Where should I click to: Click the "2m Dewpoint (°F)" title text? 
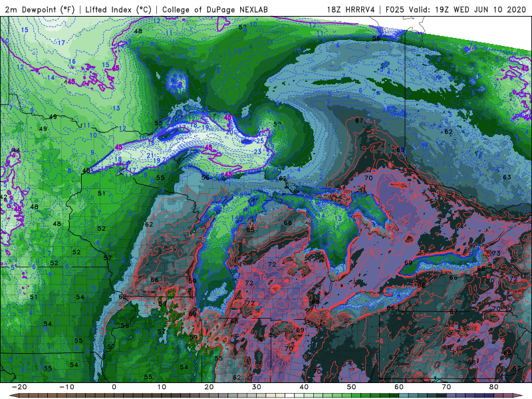(x=40, y=9)
